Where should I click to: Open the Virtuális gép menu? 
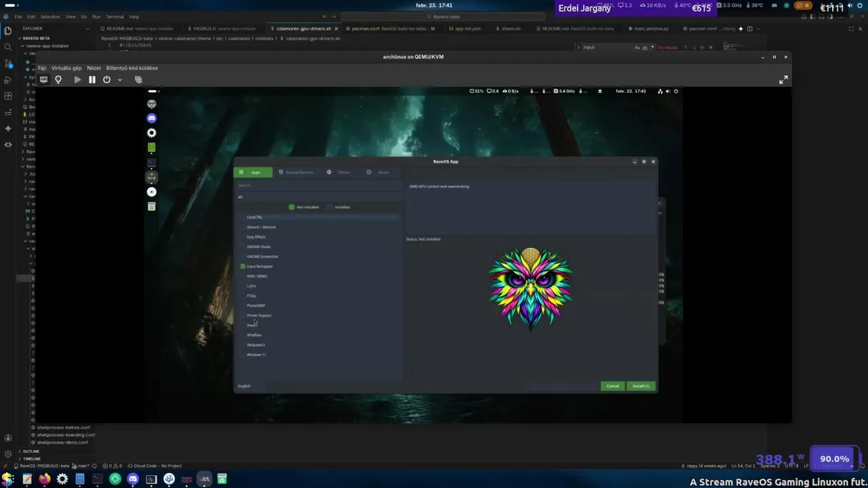pos(66,68)
